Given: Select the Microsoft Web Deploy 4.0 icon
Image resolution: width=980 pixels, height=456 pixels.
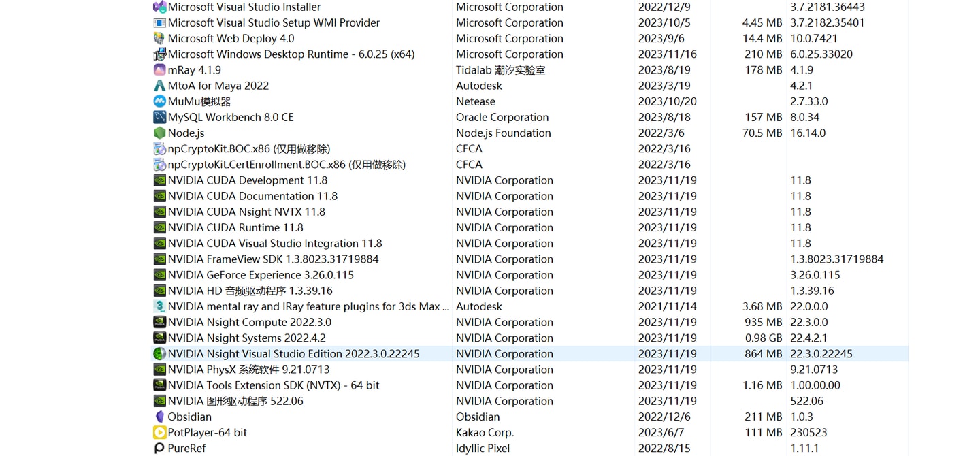Looking at the screenshot, I should 159,38.
